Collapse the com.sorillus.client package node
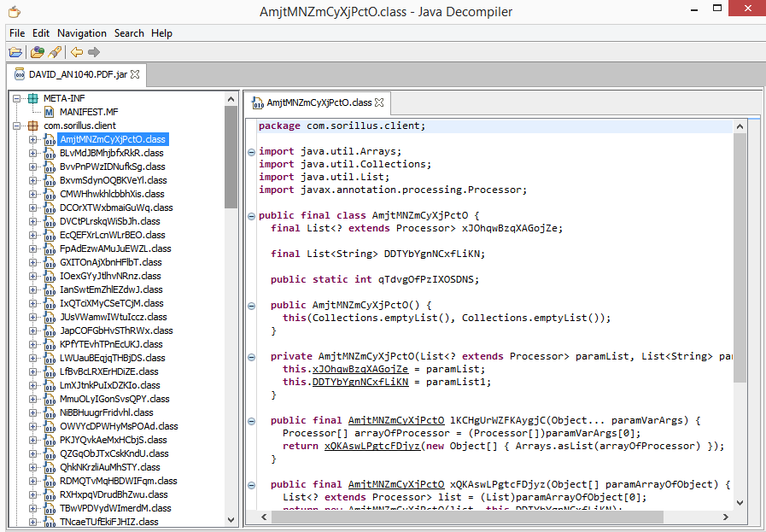766x532 pixels. coord(16,126)
